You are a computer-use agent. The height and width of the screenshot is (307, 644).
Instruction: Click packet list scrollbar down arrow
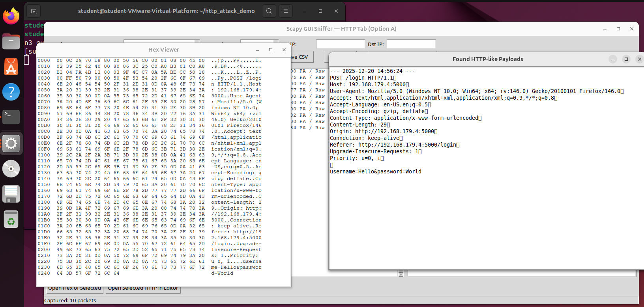pyautogui.click(x=401, y=274)
